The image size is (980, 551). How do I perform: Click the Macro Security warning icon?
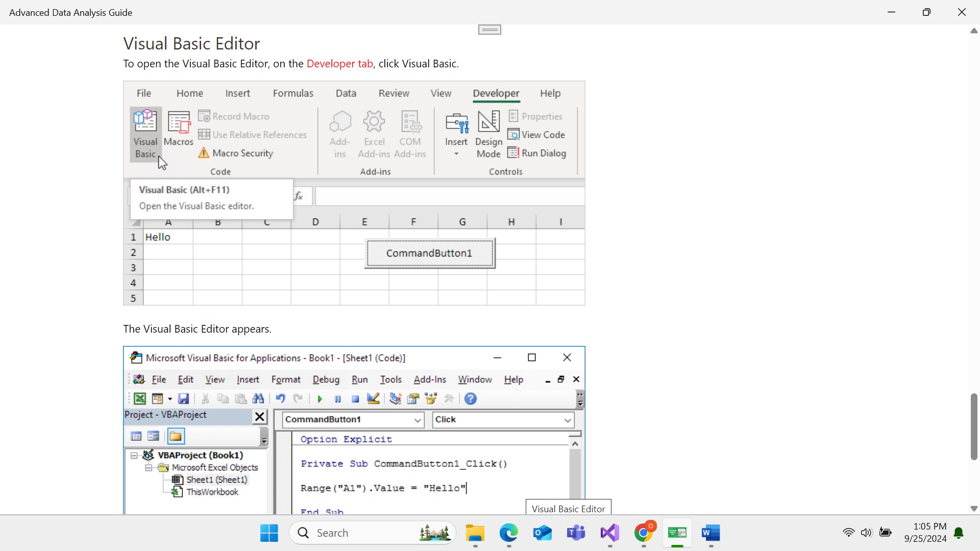tap(204, 153)
